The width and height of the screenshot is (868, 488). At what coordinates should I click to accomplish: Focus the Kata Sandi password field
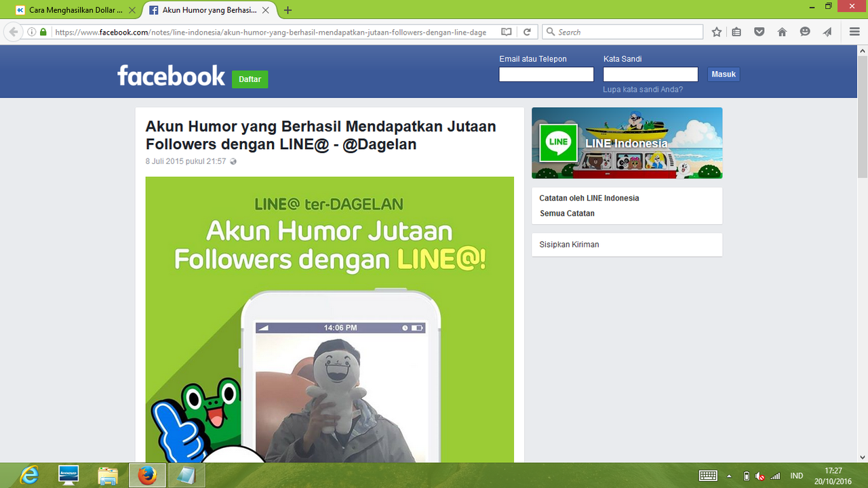tap(650, 75)
